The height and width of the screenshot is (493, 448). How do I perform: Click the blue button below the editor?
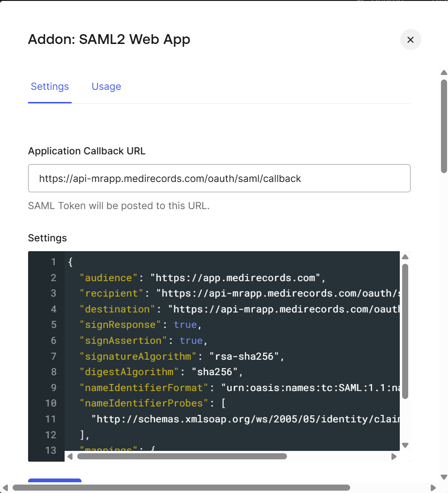coord(55,480)
